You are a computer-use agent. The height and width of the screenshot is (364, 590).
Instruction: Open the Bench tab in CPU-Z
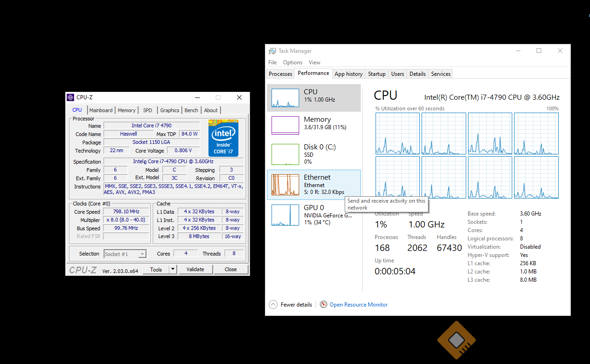[191, 110]
